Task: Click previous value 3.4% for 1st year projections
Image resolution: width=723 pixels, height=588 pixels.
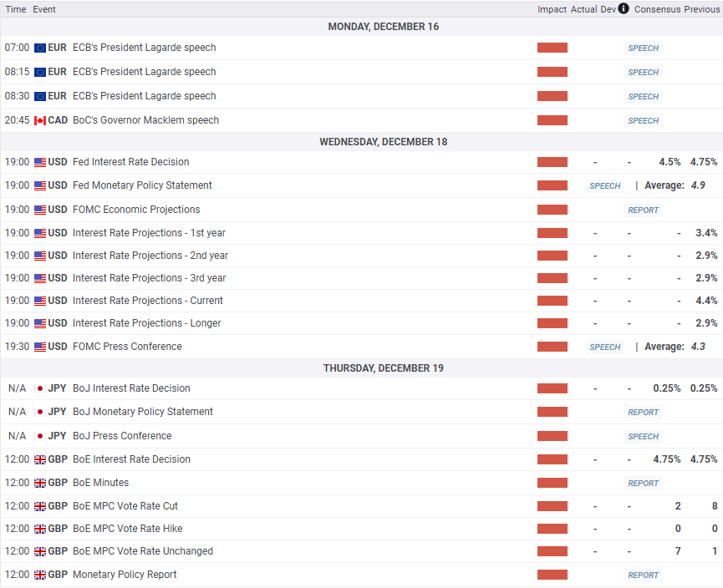Action: coord(706,233)
